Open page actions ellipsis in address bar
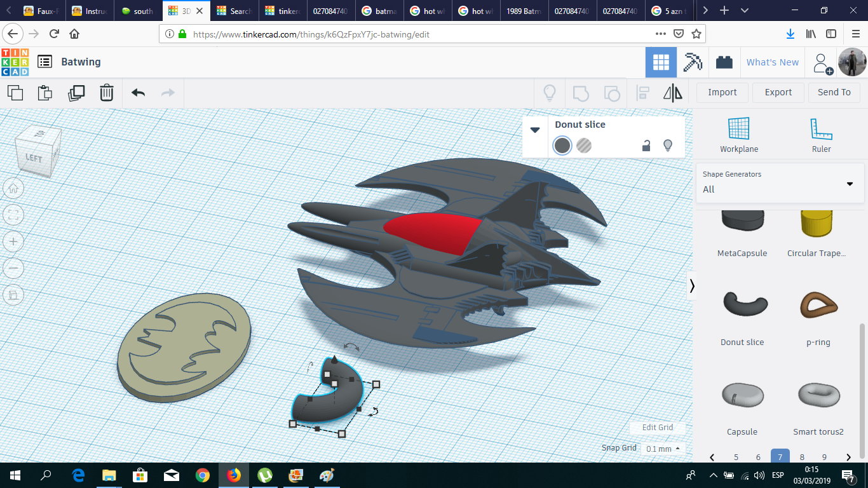 pyautogui.click(x=661, y=34)
